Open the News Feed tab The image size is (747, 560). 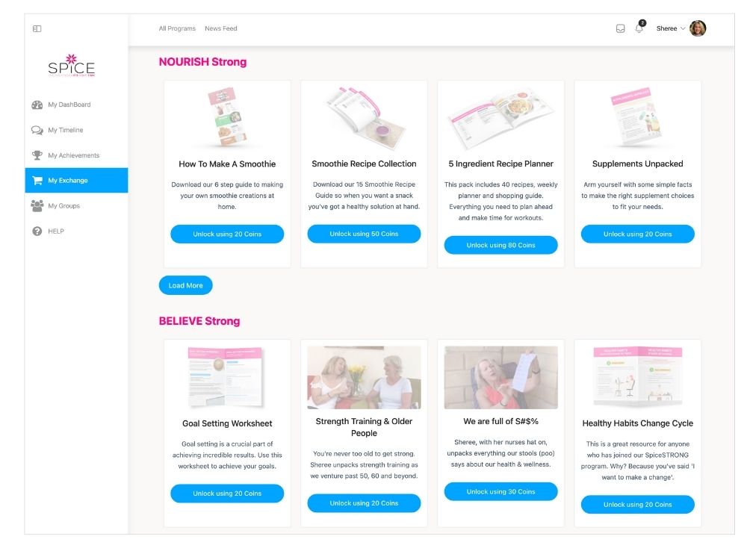pos(220,28)
